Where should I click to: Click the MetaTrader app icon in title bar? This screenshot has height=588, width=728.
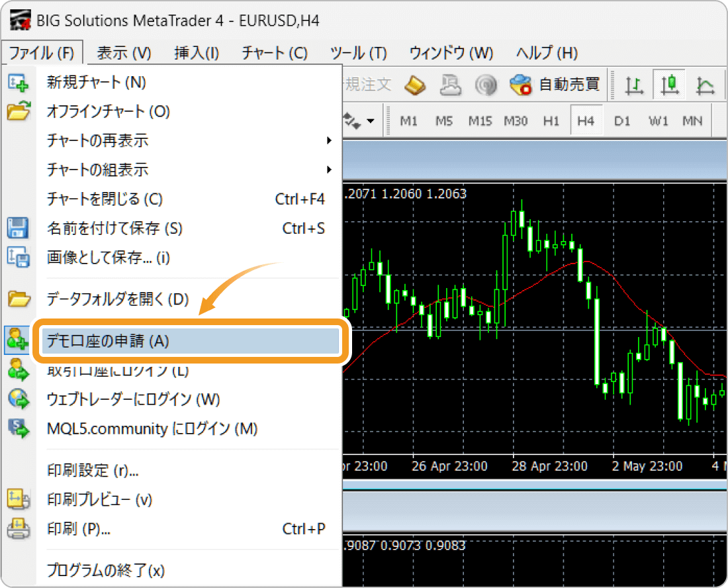(20, 21)
